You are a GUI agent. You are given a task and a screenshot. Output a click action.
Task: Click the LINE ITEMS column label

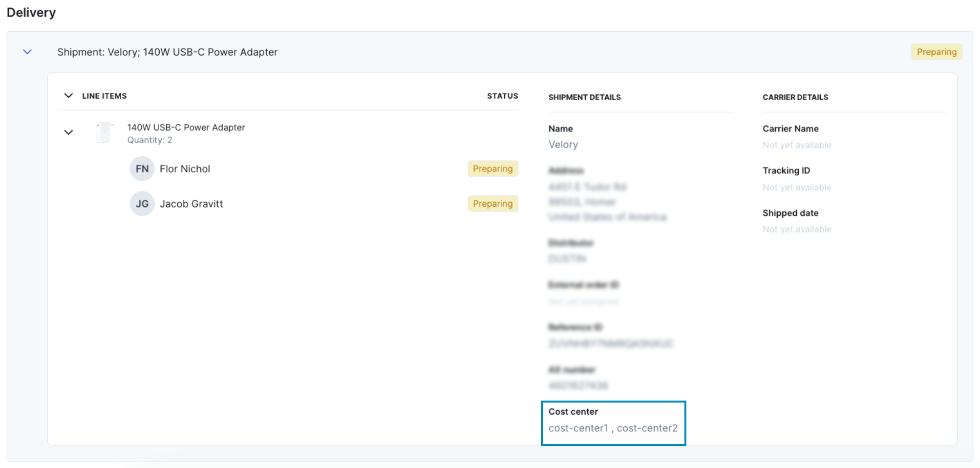104,96
